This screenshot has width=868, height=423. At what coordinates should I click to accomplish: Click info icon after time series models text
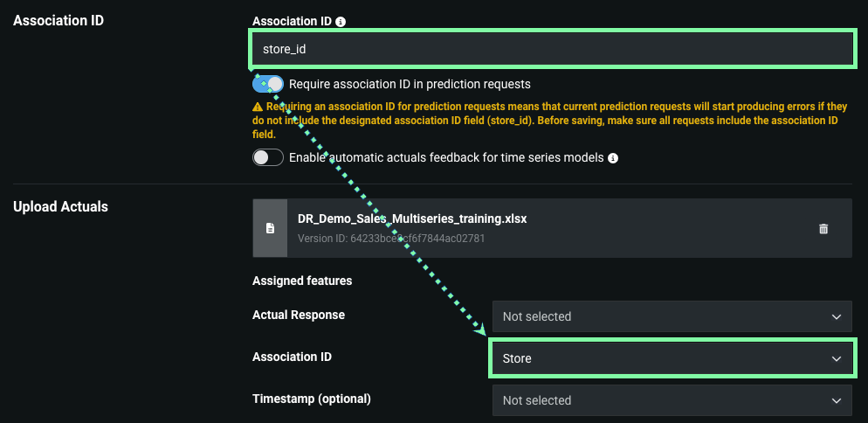tap(613, 158)
